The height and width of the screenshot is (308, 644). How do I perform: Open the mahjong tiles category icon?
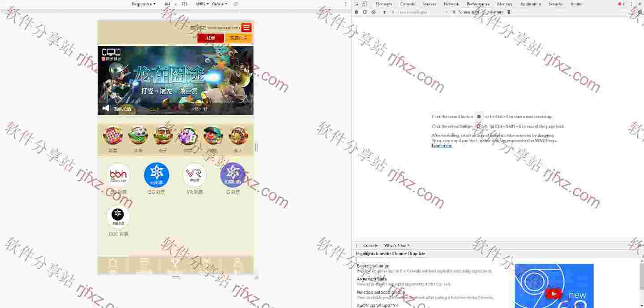[188, 135]
